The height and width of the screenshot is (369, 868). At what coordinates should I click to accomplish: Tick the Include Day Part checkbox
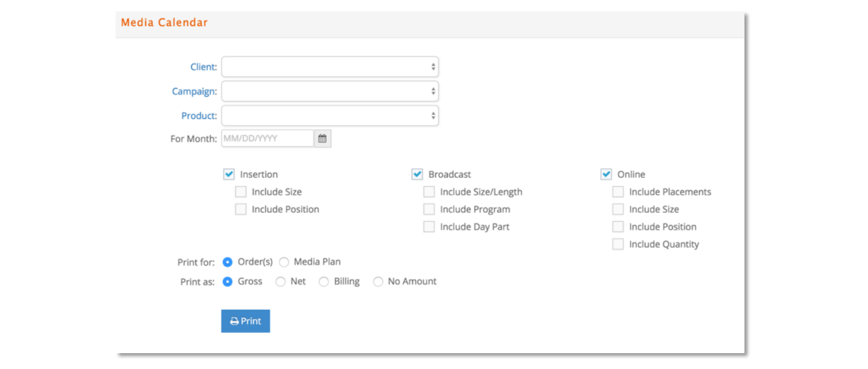(430, 227)
